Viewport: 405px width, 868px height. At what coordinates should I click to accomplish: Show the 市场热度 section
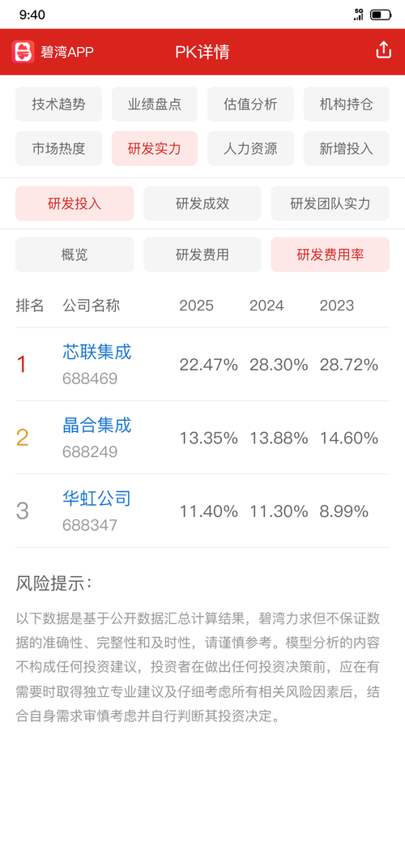58,148
